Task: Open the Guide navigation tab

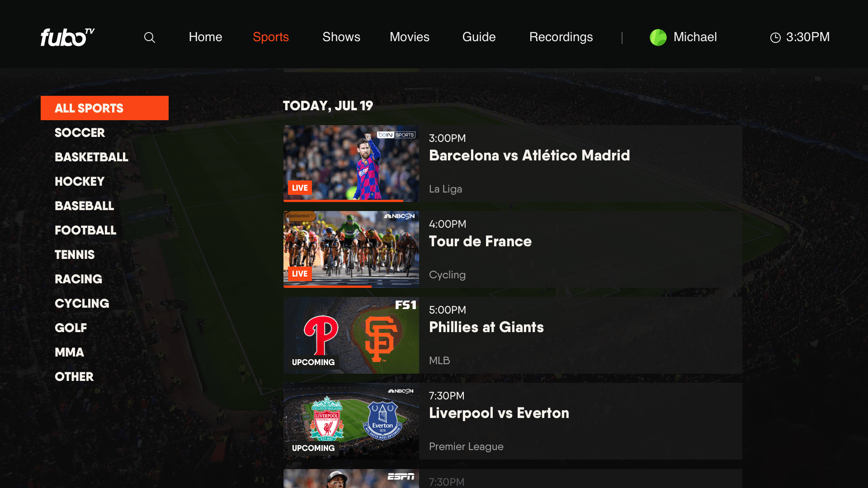Action: point(479,37)
